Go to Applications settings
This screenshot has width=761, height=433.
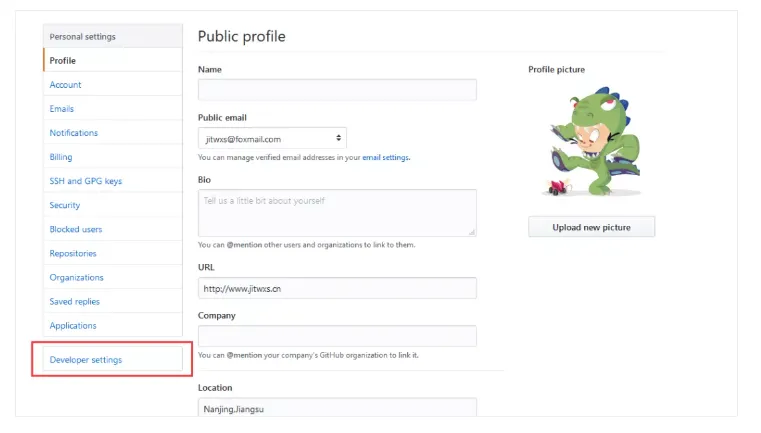pos(73,325)
